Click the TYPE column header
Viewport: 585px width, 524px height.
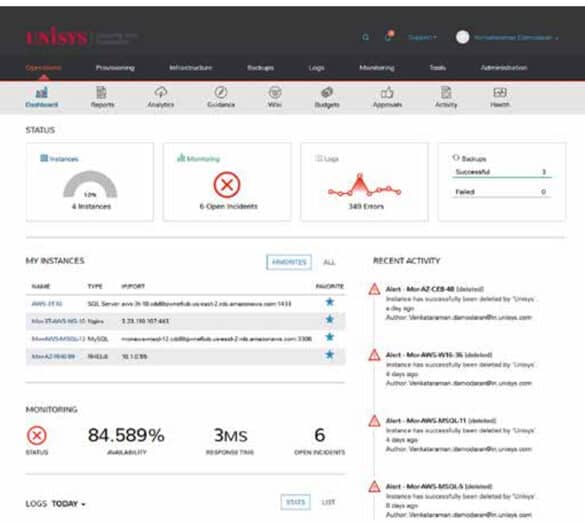[95, 286]
